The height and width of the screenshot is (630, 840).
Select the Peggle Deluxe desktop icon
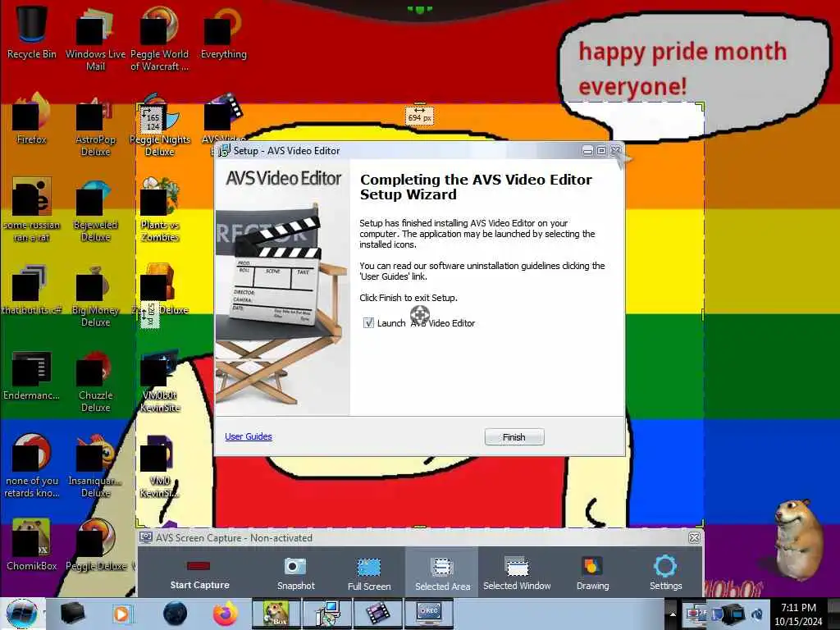coord(97,546)
